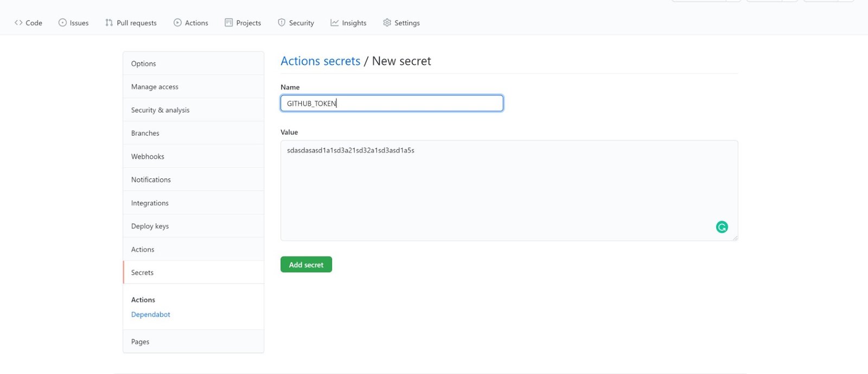Open the Issues tab
This screenshot has height=374, width=868.
[x=73, y=23]
